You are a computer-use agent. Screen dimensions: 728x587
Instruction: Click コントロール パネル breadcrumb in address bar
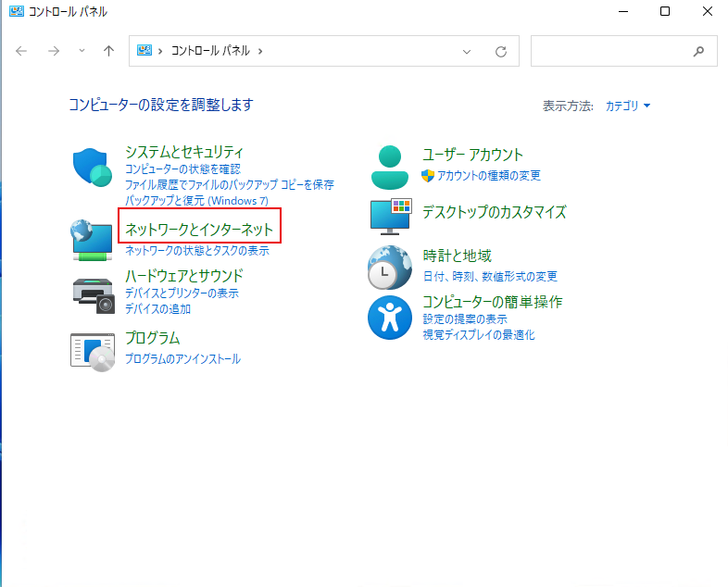click(x=212, y=51)
